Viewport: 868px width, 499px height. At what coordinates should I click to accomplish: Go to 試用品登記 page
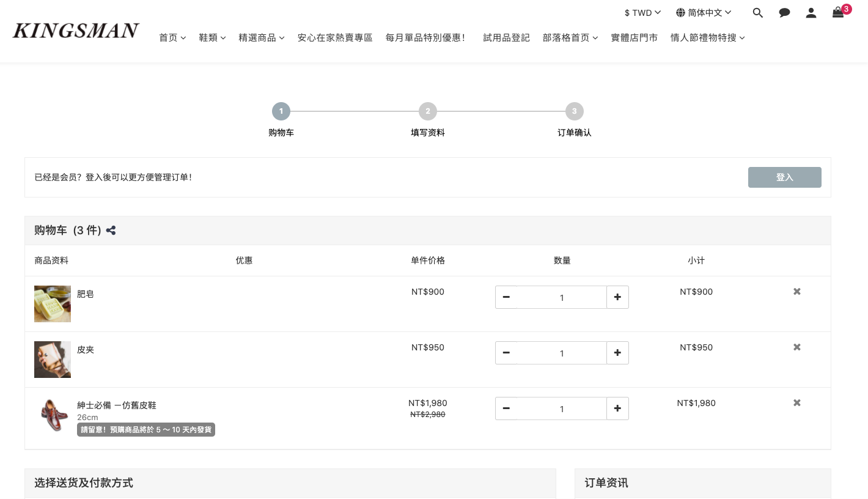pyautogui.click(x=506, y=38)
